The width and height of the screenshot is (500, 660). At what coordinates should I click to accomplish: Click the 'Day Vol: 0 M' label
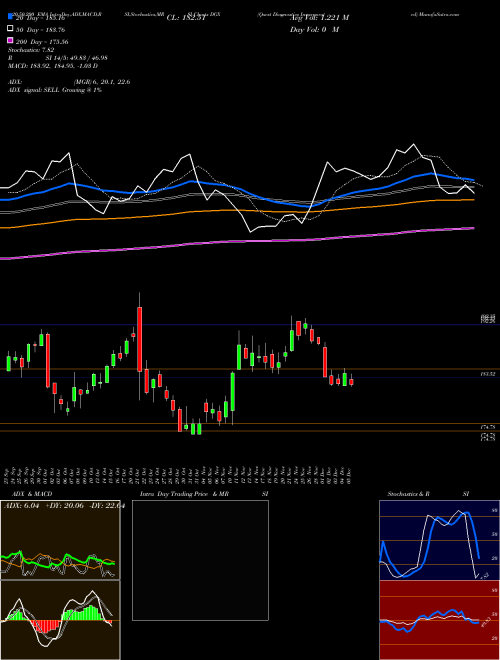click(x=314, y=30)
